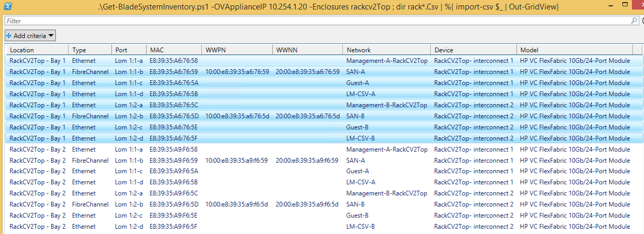Screen dimensions: 644x234
Task: Click WWNN value 20:00:e8:39:35:a6:76:5d
Action: (307, 116)
